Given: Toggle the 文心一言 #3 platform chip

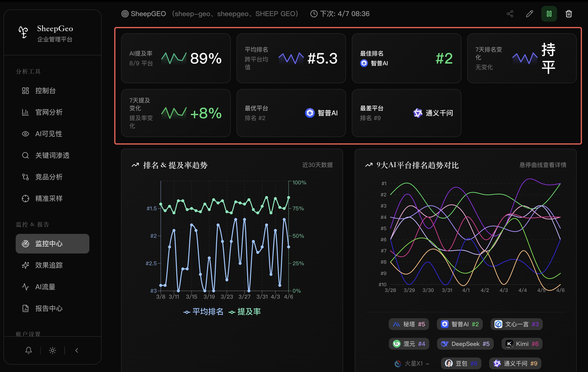Looking at the screenshot, I should tap(516, 324).
